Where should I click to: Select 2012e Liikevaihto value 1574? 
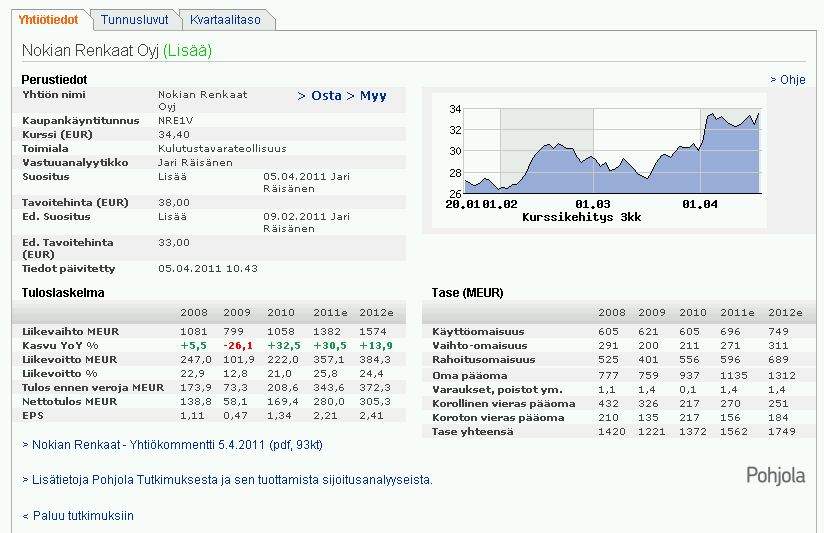point(373,332)
